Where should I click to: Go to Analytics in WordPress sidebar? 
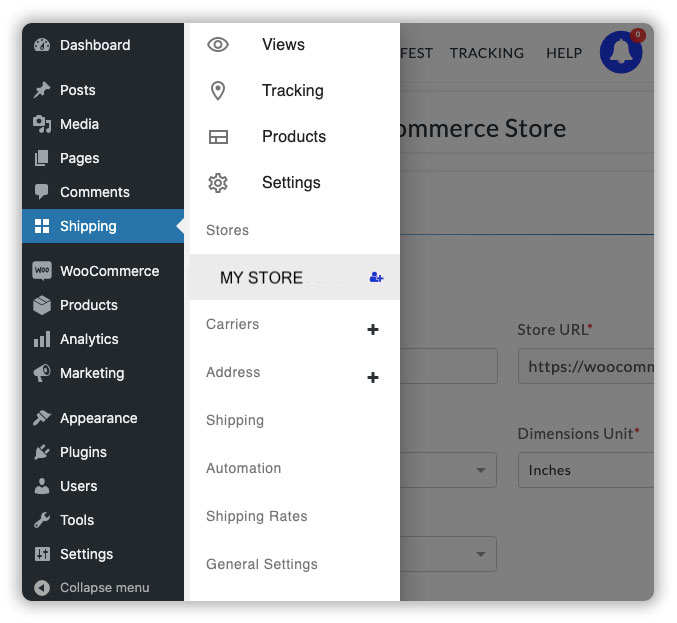89,339
